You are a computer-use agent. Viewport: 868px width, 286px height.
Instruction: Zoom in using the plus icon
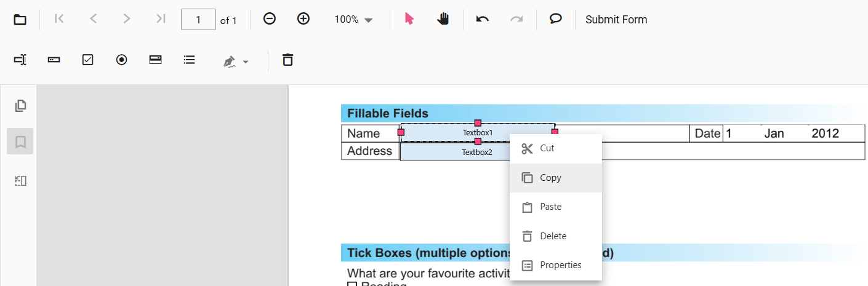[303, 19]
